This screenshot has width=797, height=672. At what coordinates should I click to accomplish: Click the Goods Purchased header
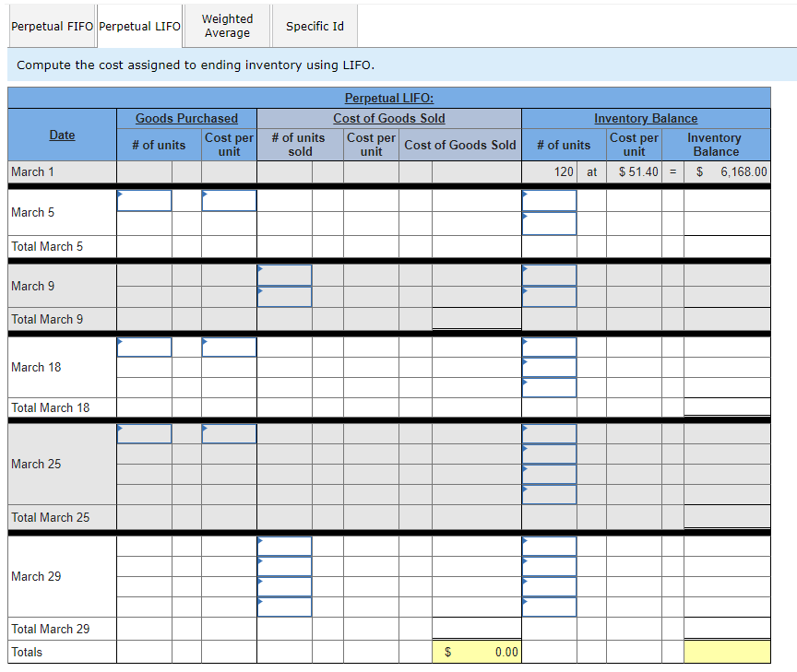pyautogui.click(x=186, y=118)
